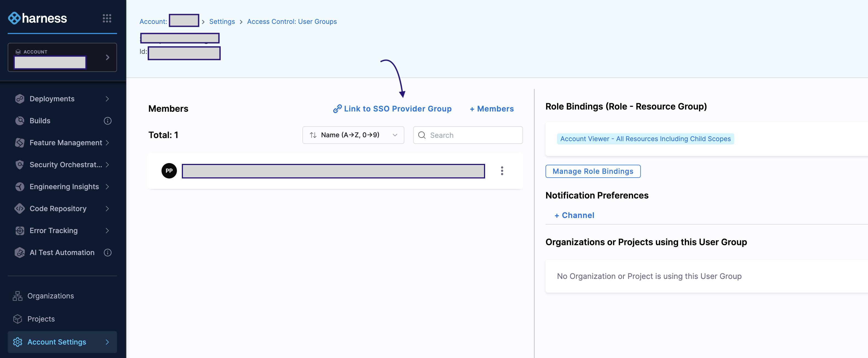The image size is (868, 358).
Task: Click the Manage Role Bindings button
Action: [x=593, y=171]
